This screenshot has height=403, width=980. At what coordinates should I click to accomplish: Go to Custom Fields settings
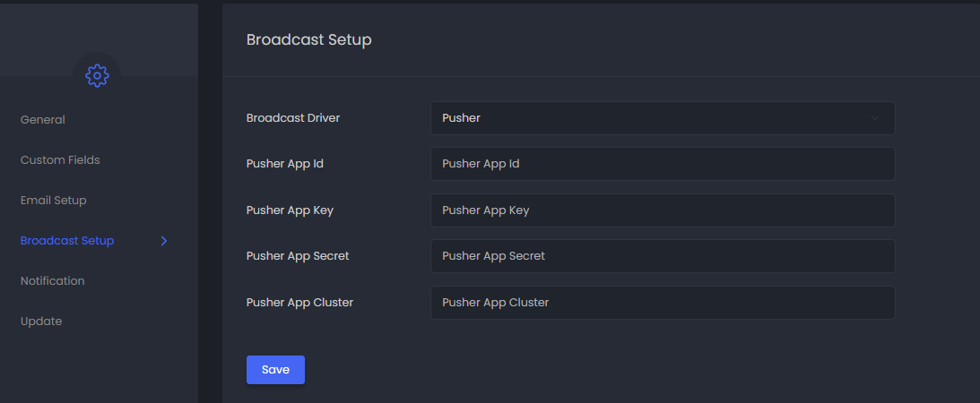(60, 160)
